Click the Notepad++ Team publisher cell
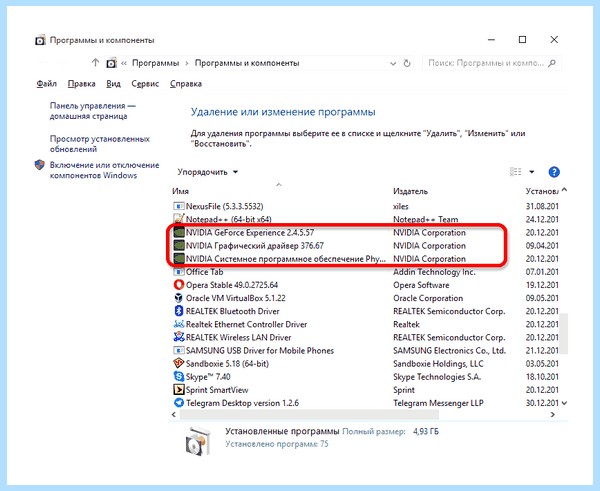 click(x=426, y=219)
